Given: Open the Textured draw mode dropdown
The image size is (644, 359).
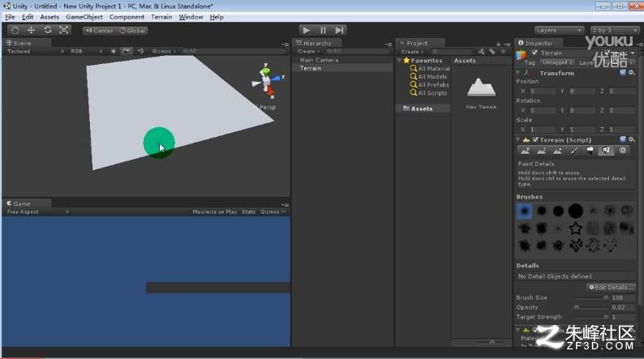Looking at the screenshot, I should point(36,51).
